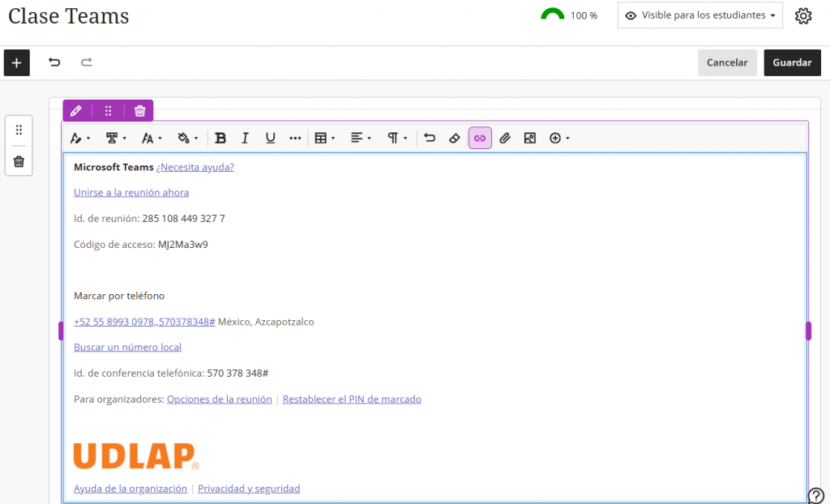Toggle bold formatting

(x=220, y=139)
